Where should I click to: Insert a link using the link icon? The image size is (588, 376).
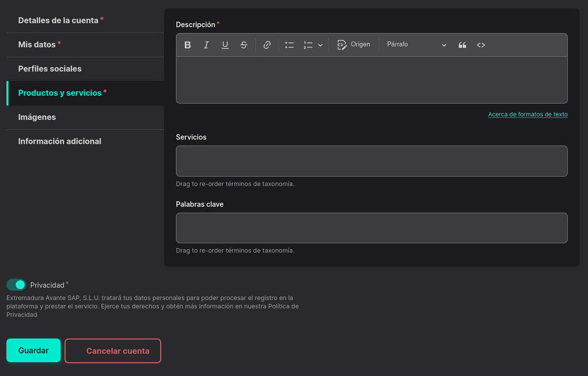267,45
